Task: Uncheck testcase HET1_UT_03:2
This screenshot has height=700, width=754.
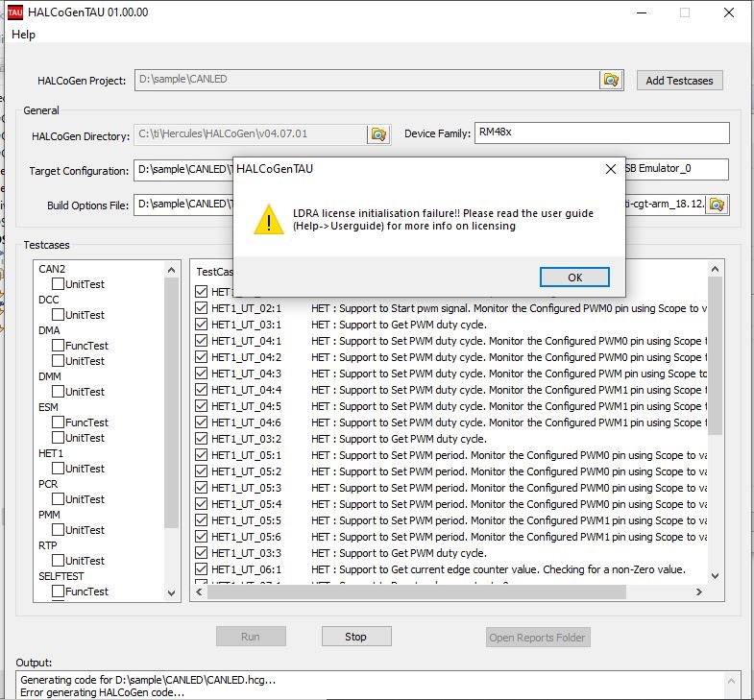Action: coord(202,439)
